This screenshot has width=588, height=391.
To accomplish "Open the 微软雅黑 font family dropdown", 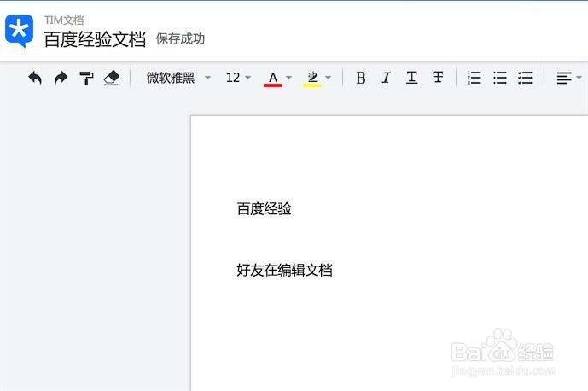I will [x=178, y=78].
